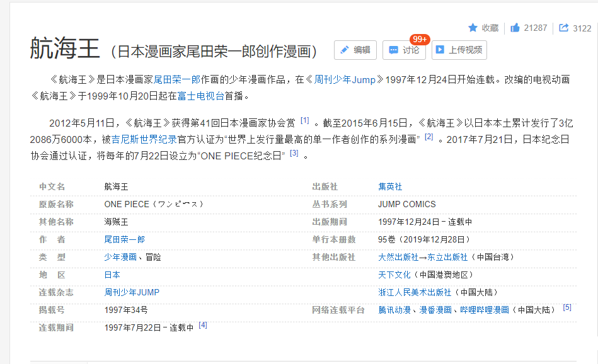Click the 95卷（2019年12月28日） value
Screen dimensions: 598x364
(x=423, y=239)
